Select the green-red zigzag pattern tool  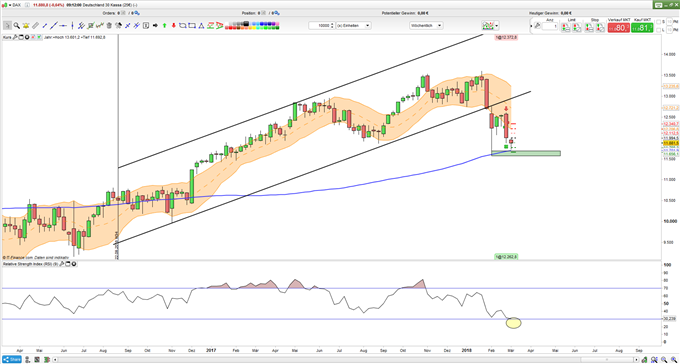point(209,26)
